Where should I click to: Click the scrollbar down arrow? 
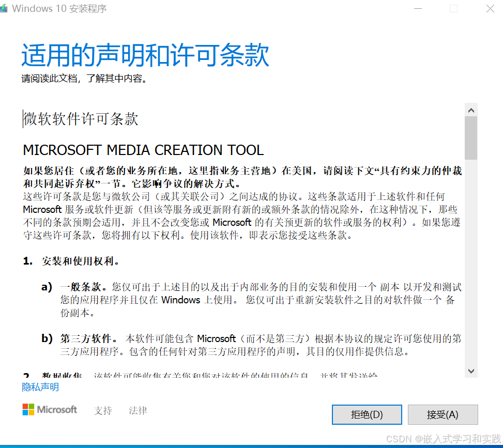[471, 371]
